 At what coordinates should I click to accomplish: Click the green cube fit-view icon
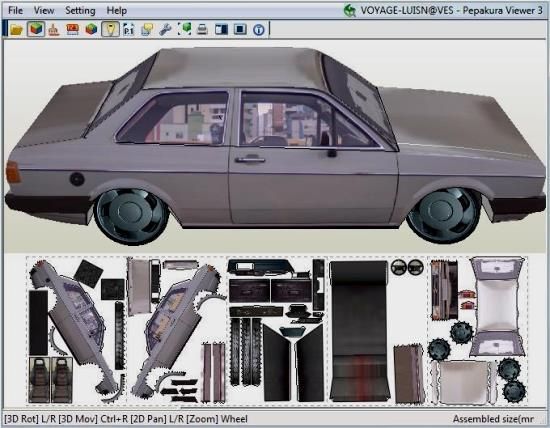(x=184, y=29)
